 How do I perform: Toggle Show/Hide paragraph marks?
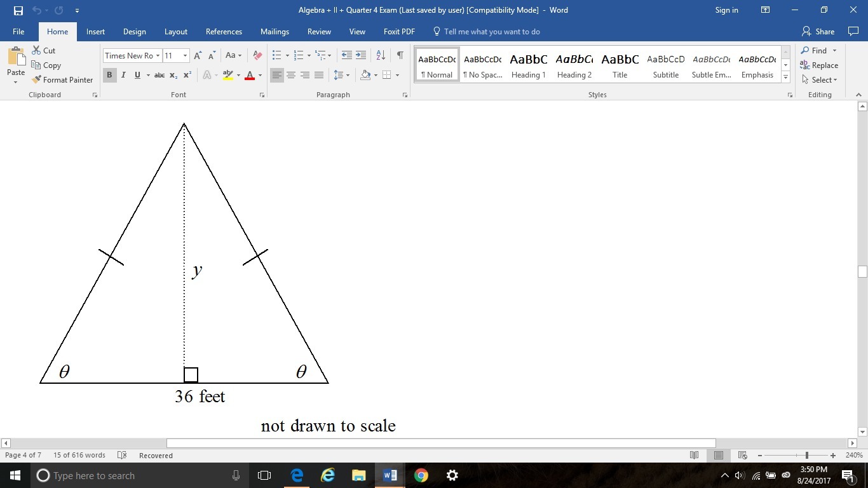400,55
